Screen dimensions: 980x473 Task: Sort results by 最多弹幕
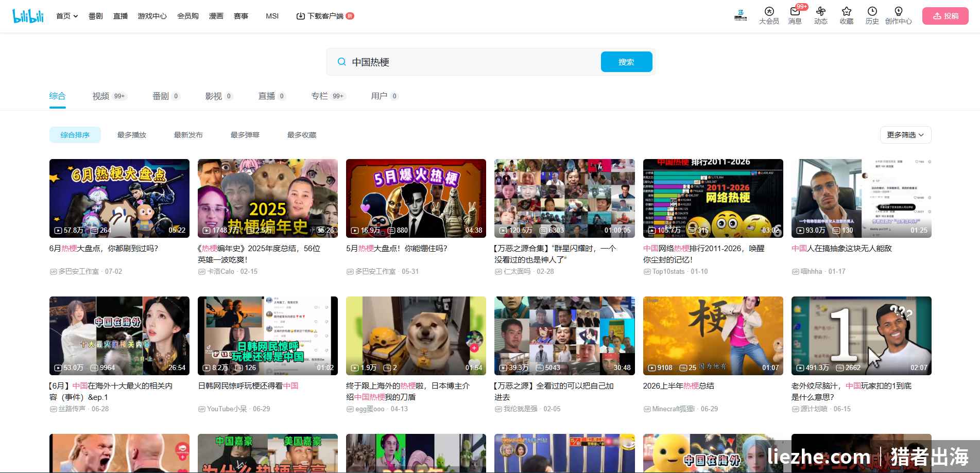tap(245, 135)
